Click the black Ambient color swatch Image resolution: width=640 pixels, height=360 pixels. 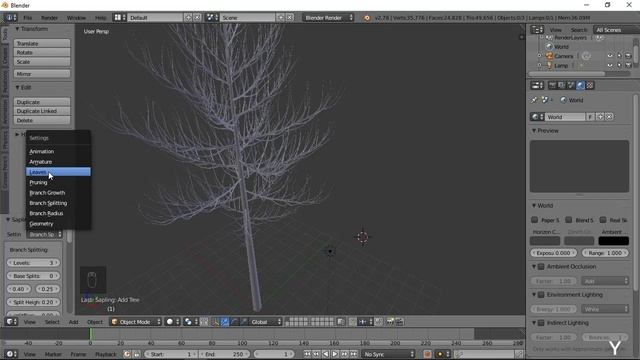[613, 241]
